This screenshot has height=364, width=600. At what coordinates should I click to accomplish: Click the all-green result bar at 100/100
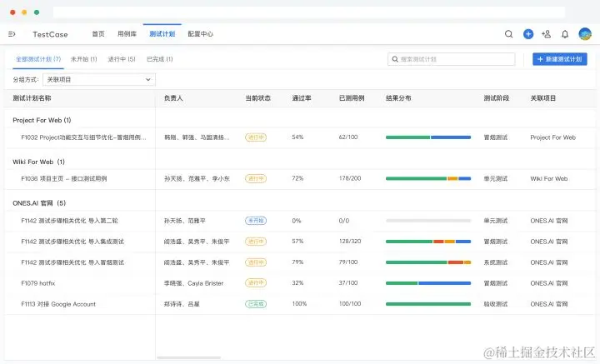point(428,304)
